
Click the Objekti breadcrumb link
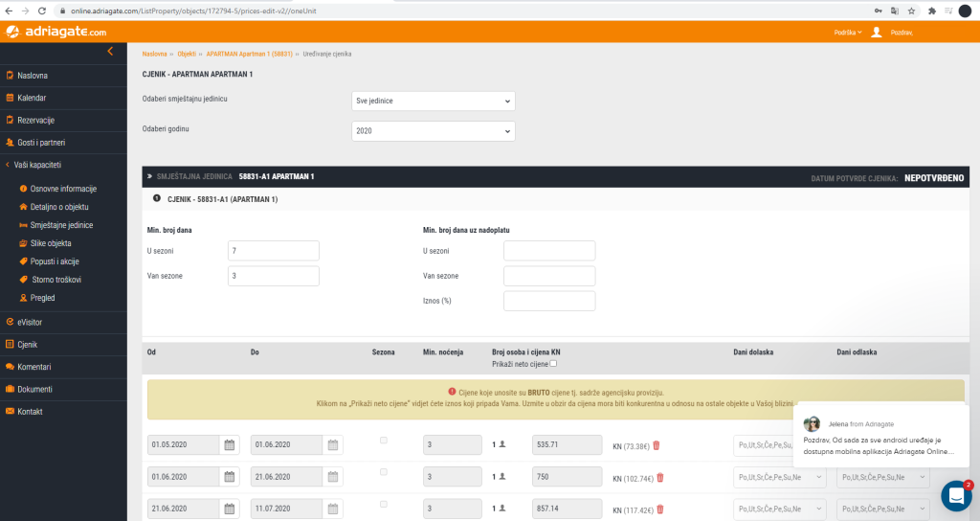point(186,54)
